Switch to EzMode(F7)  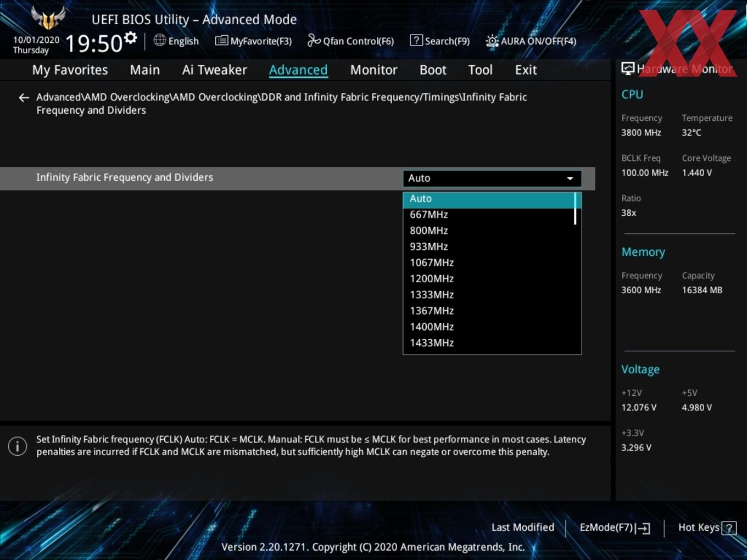(615, 528)
